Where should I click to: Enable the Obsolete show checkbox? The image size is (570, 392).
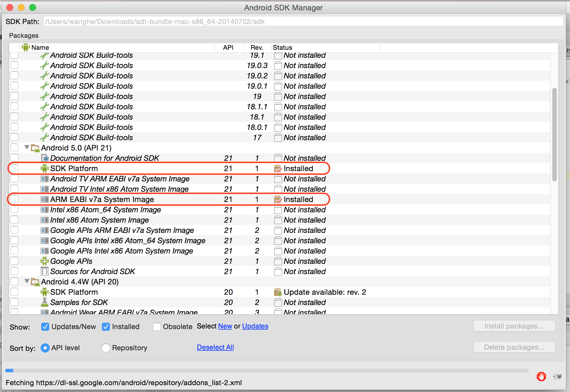(x=157, y=326)
